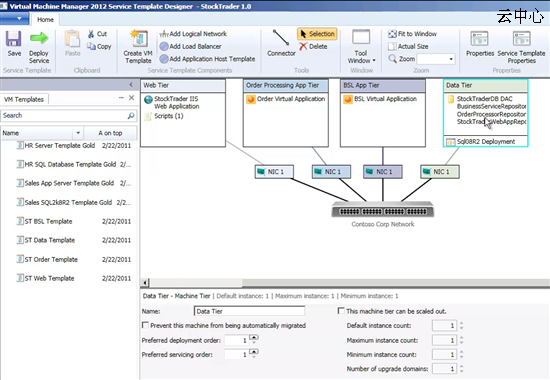Select the Web Tier NIC 1 node
The width and height of the screenshot is (550, 380).
click(x=274, y=172)
